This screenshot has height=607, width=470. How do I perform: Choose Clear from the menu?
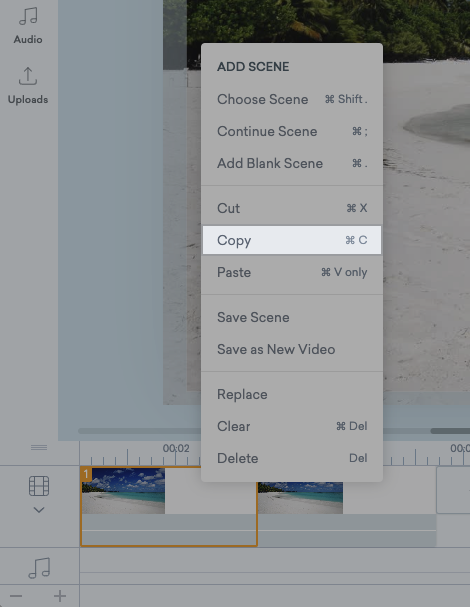click(292, 426)
